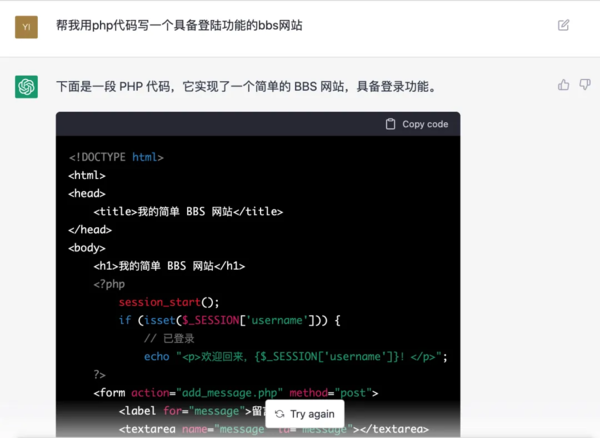Click the </head> closing tag line
Viewport: 600px width, 438px height.
90,230
